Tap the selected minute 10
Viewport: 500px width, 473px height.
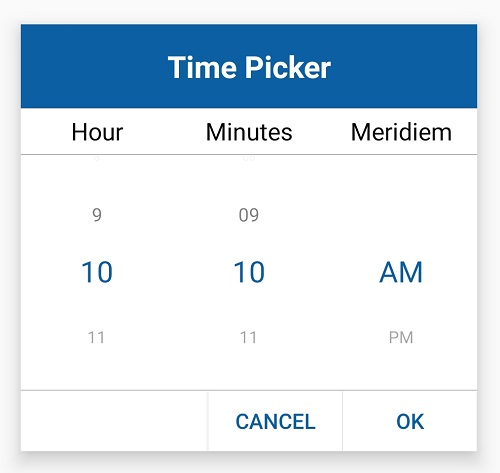pos(249,272)
